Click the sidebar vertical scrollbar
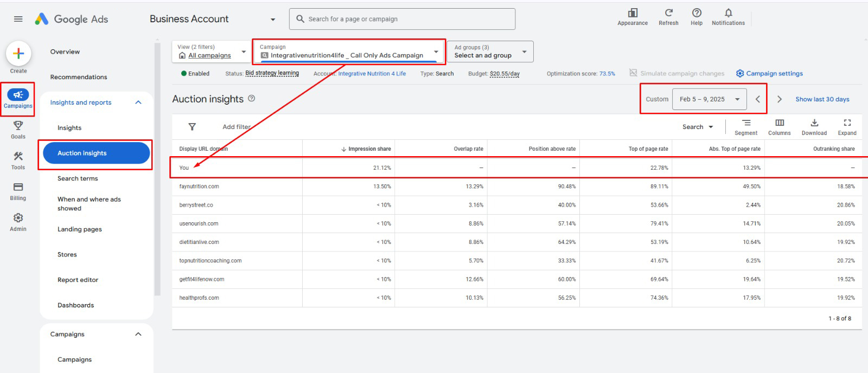 [157, 168]
